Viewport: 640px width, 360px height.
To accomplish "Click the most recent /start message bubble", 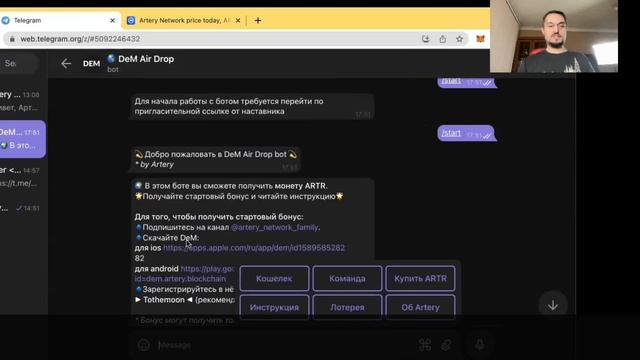I will (x=466, y=133).
